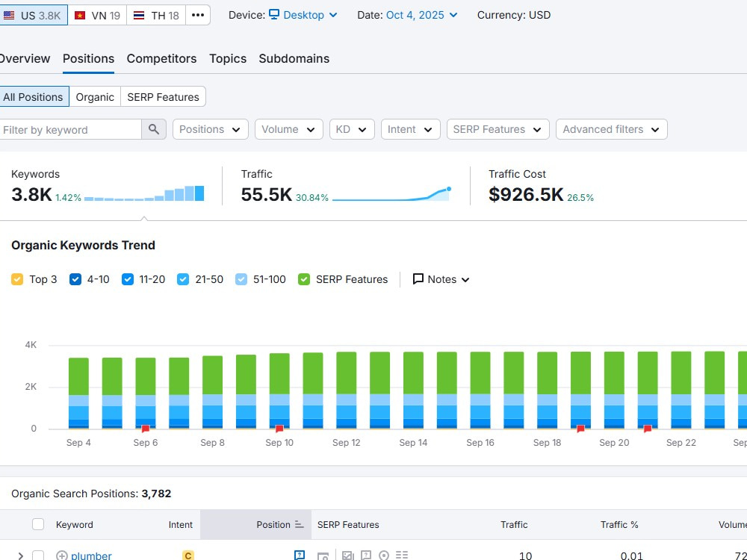Select the Traffic 55.5K metric card

347,186
